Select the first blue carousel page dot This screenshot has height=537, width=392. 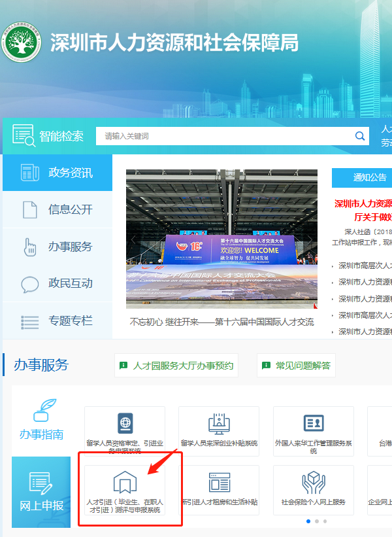coord(308,521)
